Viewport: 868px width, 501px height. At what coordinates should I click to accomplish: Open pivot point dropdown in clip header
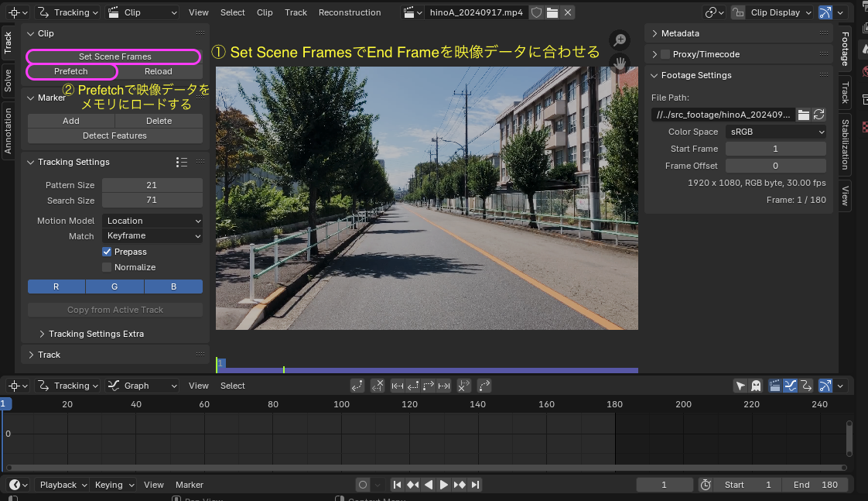(x=715, y=12)
